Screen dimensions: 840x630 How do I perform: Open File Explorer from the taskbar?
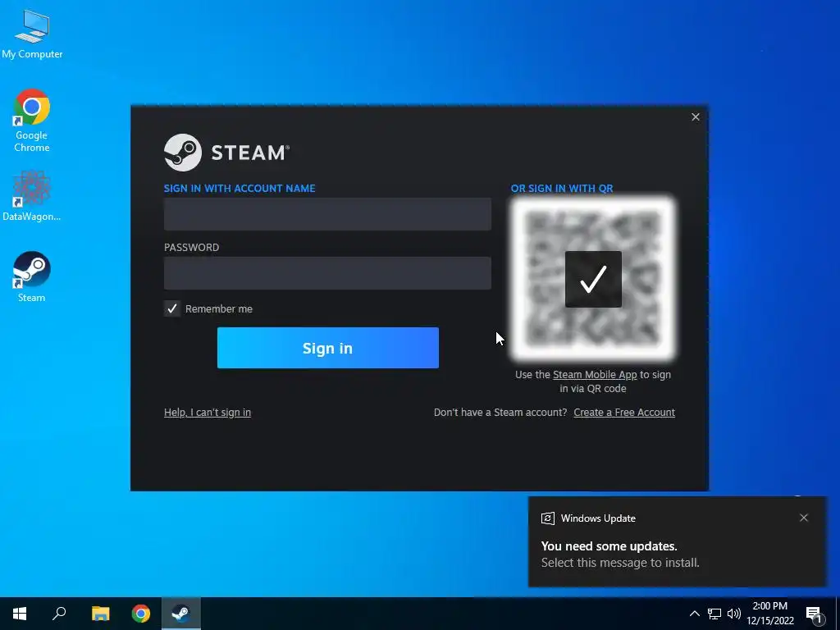tap(100, 614)
